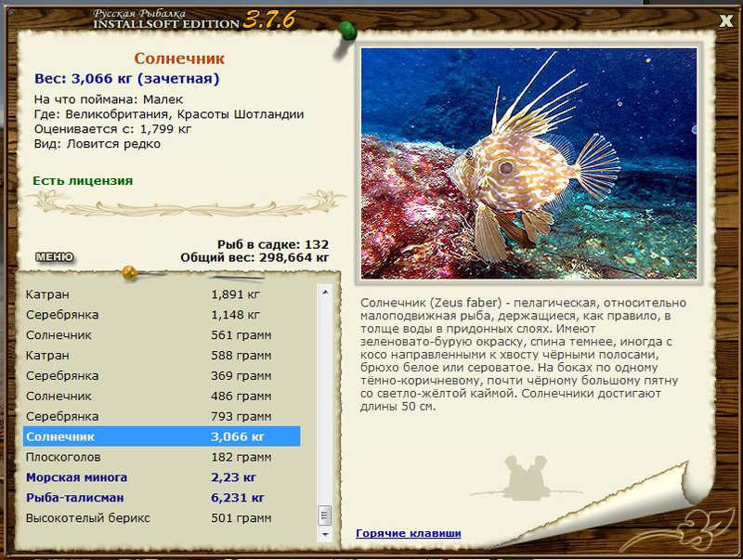
Task: Select Морская минога 2,23 кг row
Action: [162, 477]
